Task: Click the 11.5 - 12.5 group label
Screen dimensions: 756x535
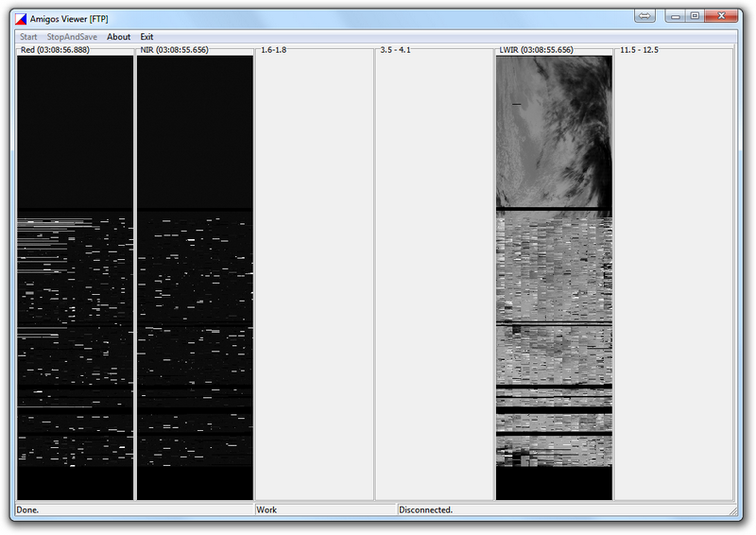Action: point(640,50)
